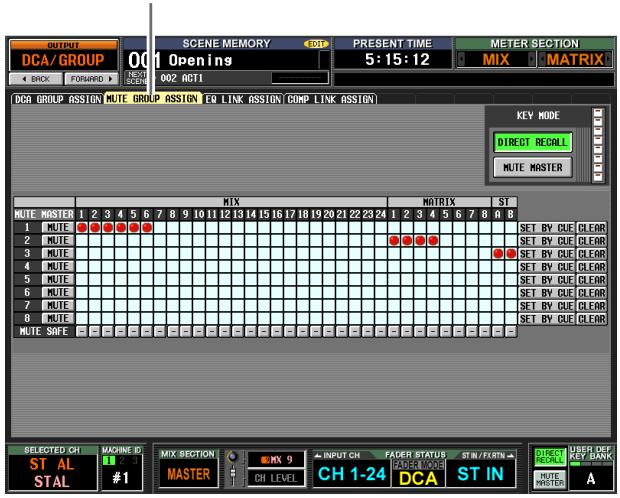
Task: Assign MIX 24 to mute group 4
Action: 381,267
